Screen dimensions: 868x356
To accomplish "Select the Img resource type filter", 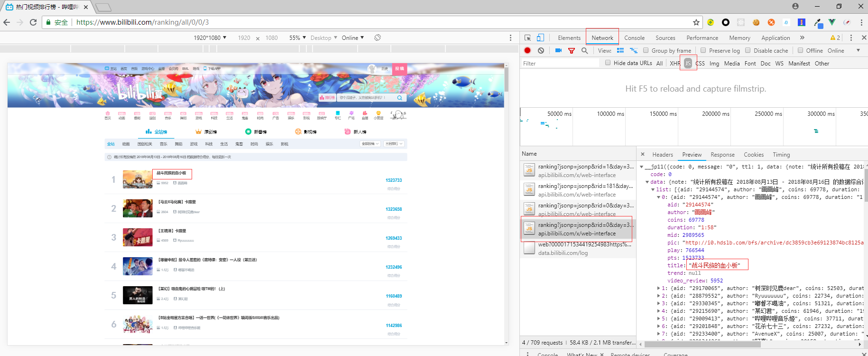I will point(714,63).
